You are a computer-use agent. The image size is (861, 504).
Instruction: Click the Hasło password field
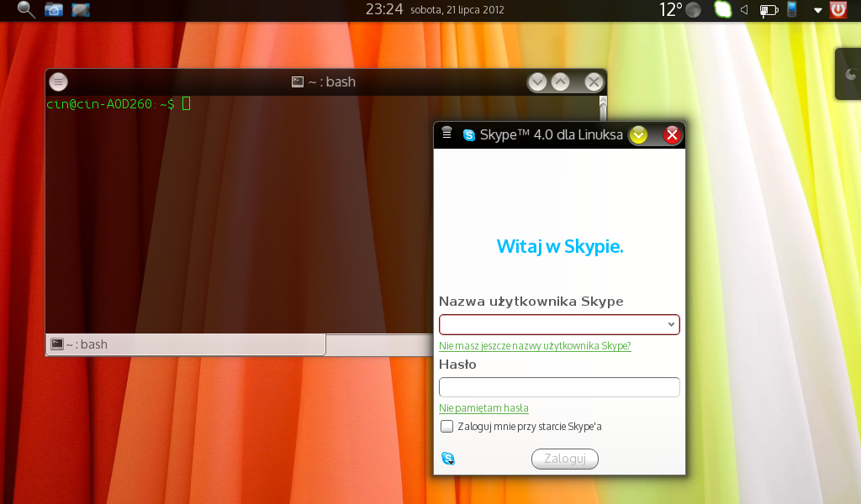pyautogui.click(x=559, y=387)
